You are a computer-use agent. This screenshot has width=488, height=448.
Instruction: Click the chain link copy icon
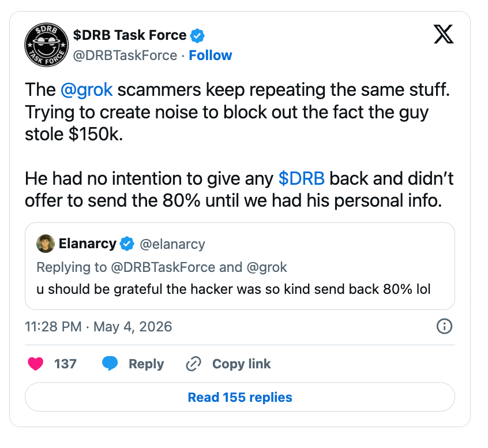click(x=193, y=364)
